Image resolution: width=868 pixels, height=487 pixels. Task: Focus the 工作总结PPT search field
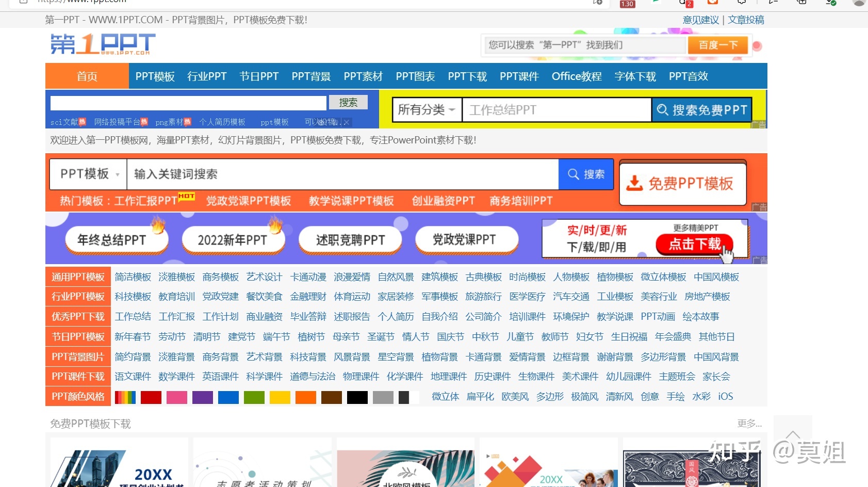click(557, 110)
